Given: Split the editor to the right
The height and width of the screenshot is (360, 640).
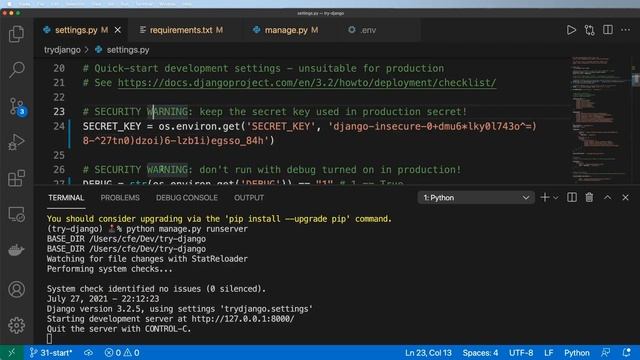Looking at the screenshot, I should (x=608, y=30).
